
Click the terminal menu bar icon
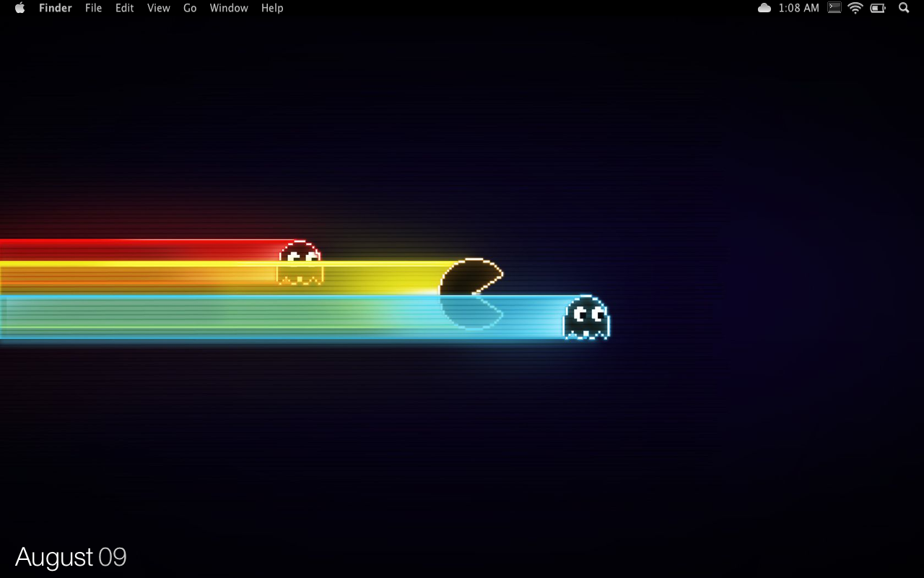pos(834,8)
